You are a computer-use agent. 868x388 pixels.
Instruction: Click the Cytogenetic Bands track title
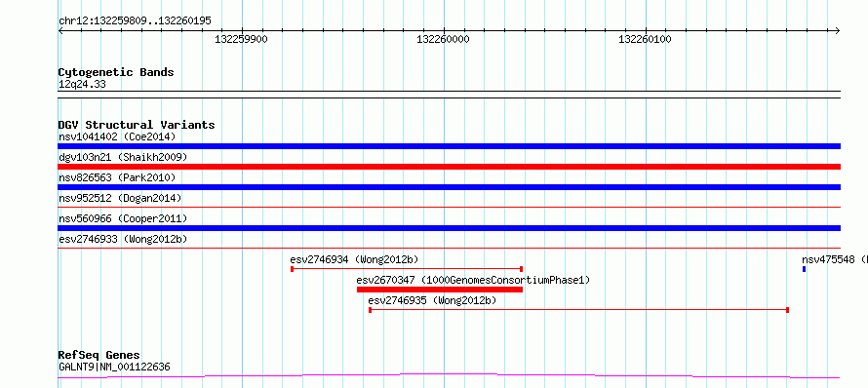point(116,72)
